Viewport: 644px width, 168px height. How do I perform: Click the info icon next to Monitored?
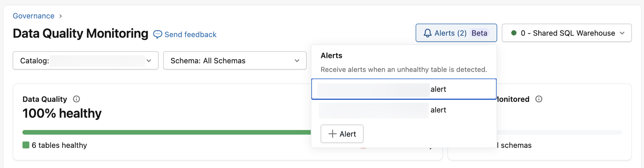pyautogui.click(x=538, y=99)
